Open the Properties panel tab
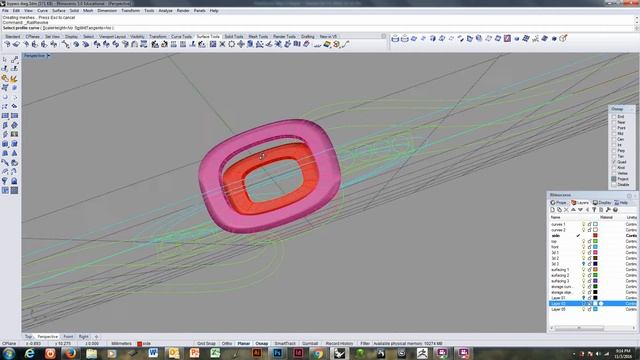Viewport: 640px width, 360px height. (558, 203)
